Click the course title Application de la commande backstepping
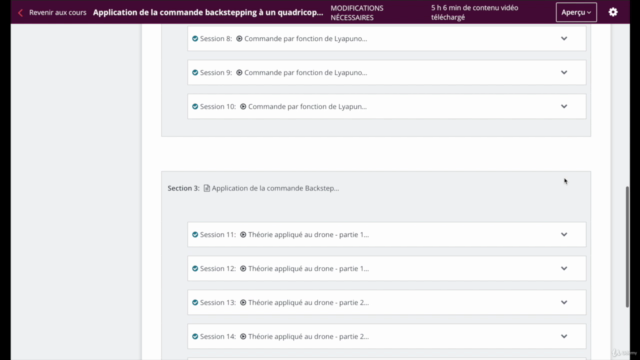This screenshot has height=360, width=640. pyautogui.click(x=208, y=13)
